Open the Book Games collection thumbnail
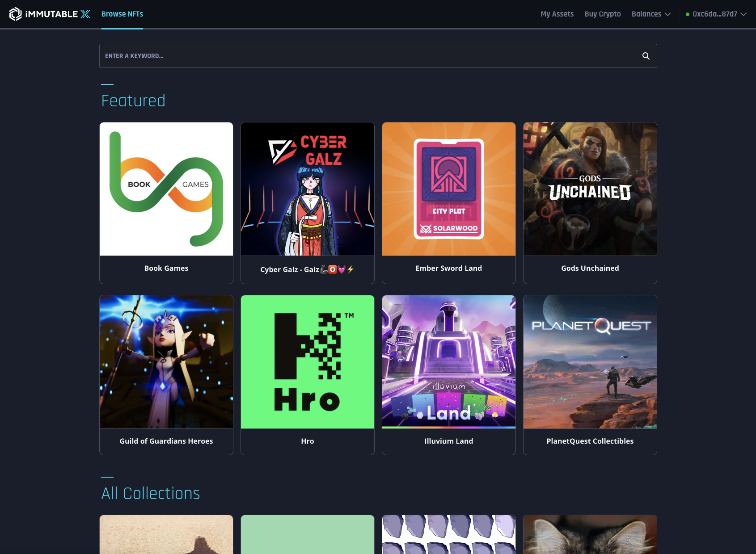The image size is (756, 554). (x=166, y=189)
